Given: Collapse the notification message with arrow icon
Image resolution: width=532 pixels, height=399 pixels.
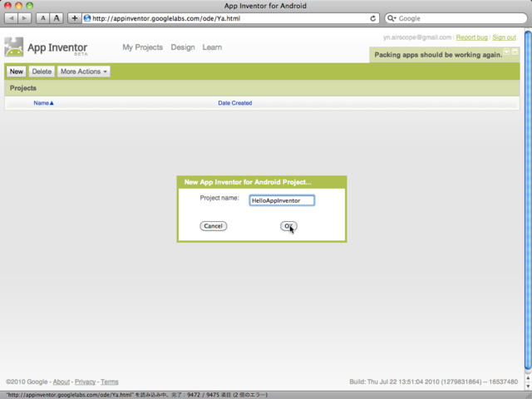Looking at the screenshot, I should point(506,52).
